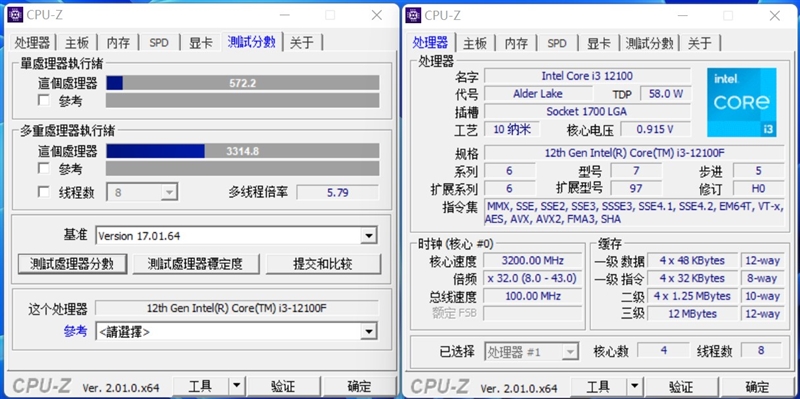The height and width of the screenshot is (399, 800).
Task: Open 关于 tab in left window
Action: 302,43
